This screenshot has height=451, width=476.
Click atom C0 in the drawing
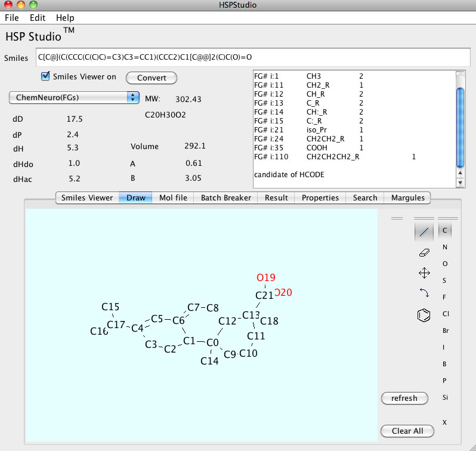212,342
